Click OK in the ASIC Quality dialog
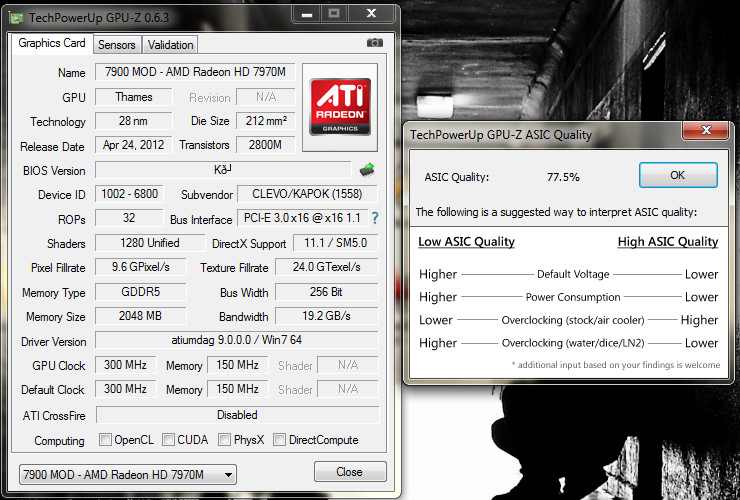The height and width of the screenshot is (500, 740). point(678,175)
